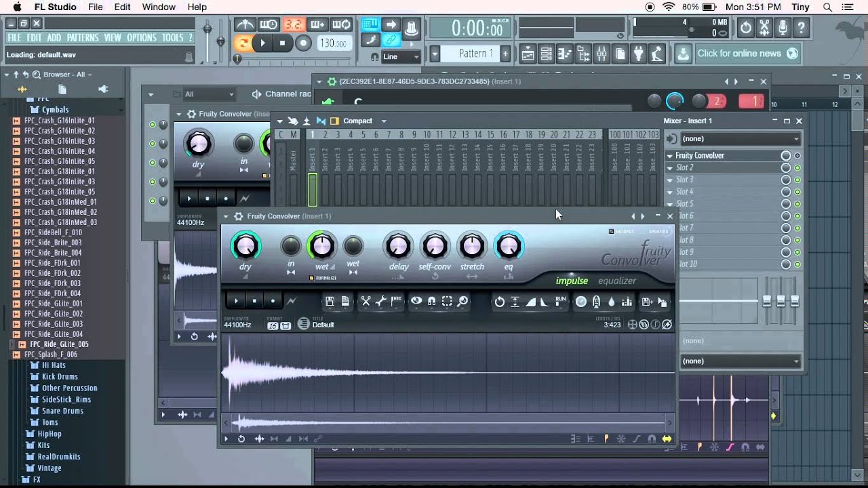Click the save impulse icon in Fruity Convolver

330,302
